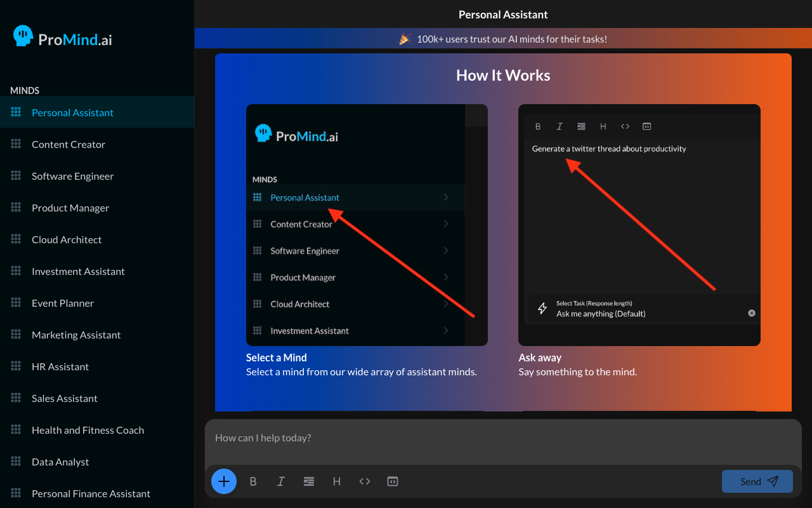812x508 pixels.
Task: Toggle bold formatting in message toolbar
Action: tap(253, 481)
